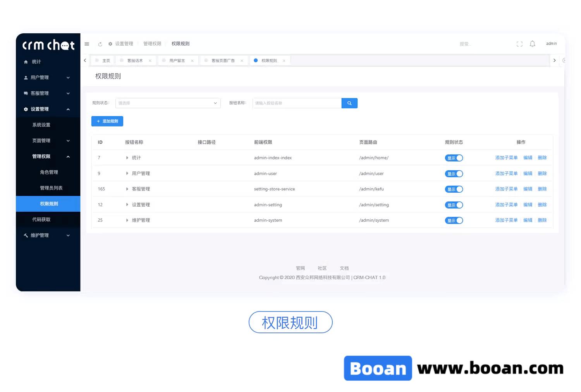
Task: Click the 客服管理 chat icon in sidebar
Action: 26,93
